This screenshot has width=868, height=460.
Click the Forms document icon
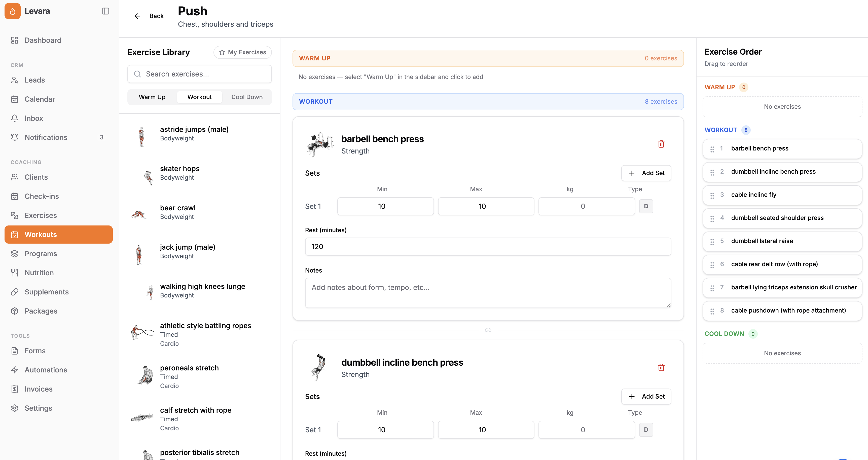15,351
